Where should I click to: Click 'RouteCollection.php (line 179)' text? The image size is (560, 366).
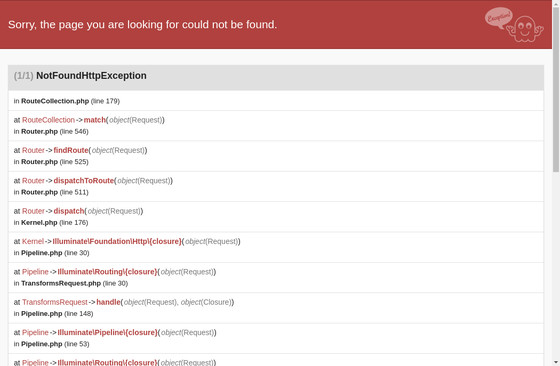[70, 101]
